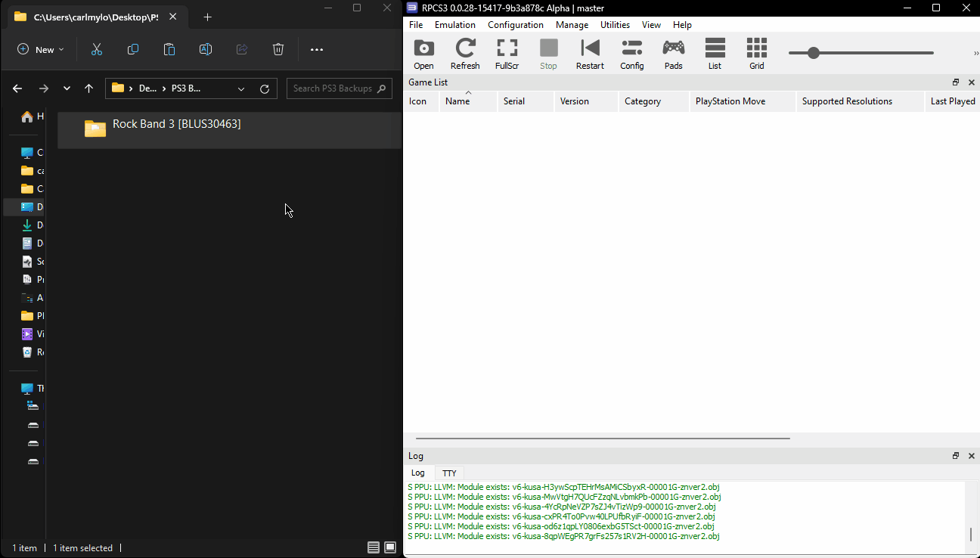Sort game list by Name column
This screenshot has width=980, height=558.
click(468, 101)
